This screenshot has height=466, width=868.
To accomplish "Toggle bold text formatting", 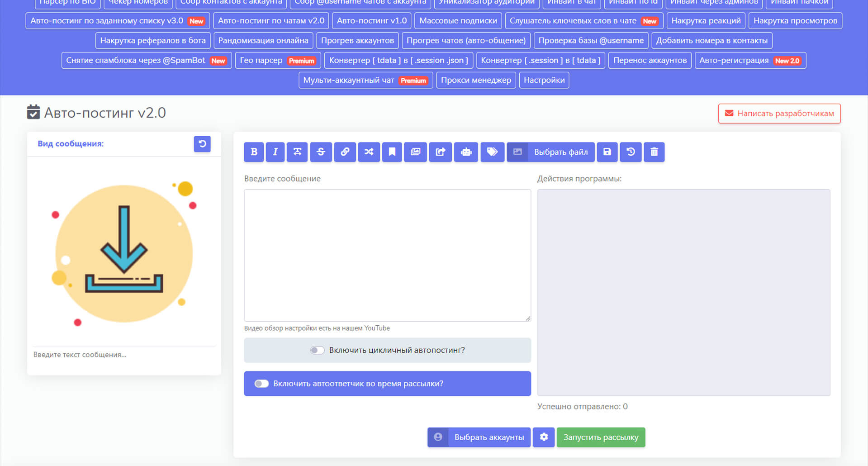I will (x=254, y=152).
